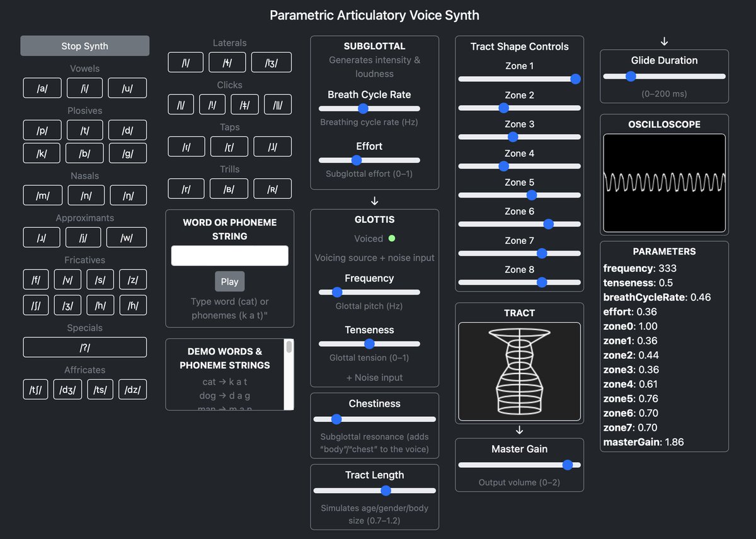This screenshot has width=756, height=539.
Task: Adjust the Zone 8 slider
Action: pos(519,283)
